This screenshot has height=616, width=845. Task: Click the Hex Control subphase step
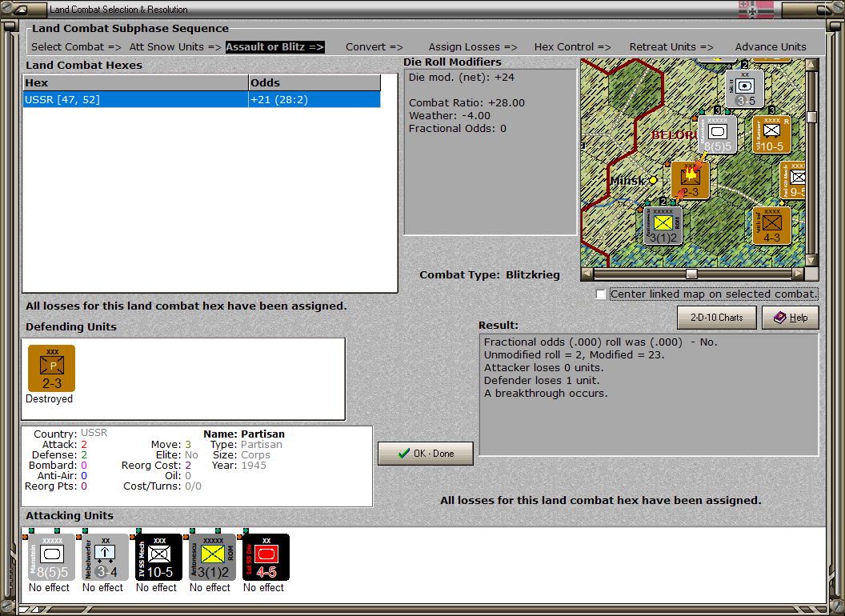click(x=572, y=47)
